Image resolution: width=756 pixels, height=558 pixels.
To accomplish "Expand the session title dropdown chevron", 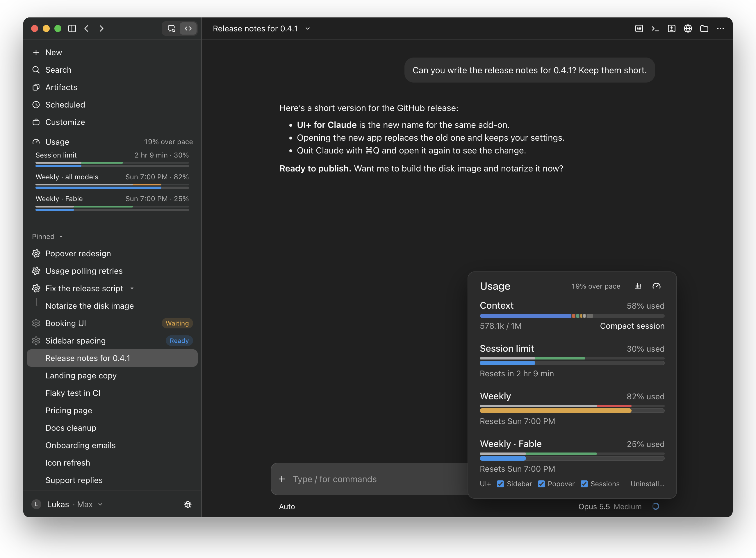I will tap(308, 29).
